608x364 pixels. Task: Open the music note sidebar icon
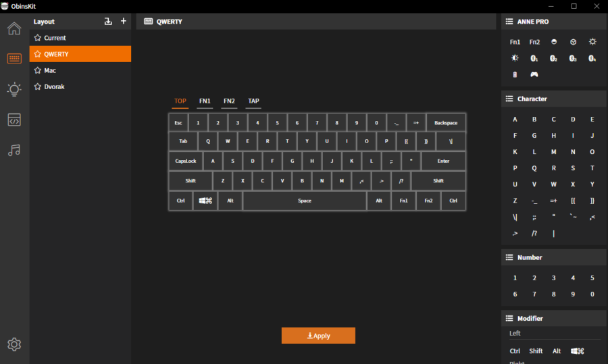[x=14, y=150]
